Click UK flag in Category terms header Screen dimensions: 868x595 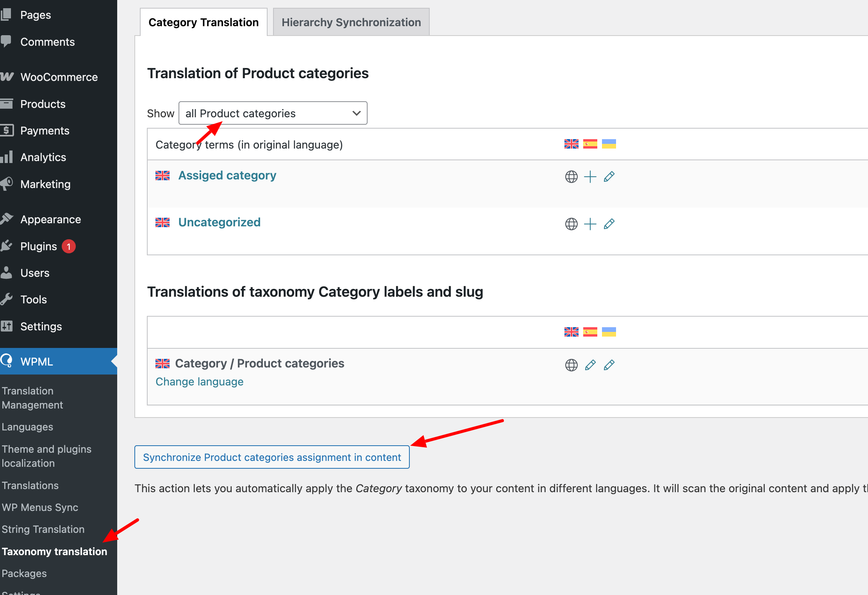(571, 144)
